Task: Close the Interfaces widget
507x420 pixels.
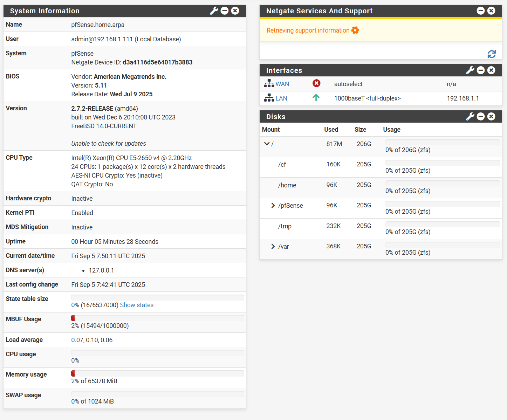Action: [x=492, y=70]
